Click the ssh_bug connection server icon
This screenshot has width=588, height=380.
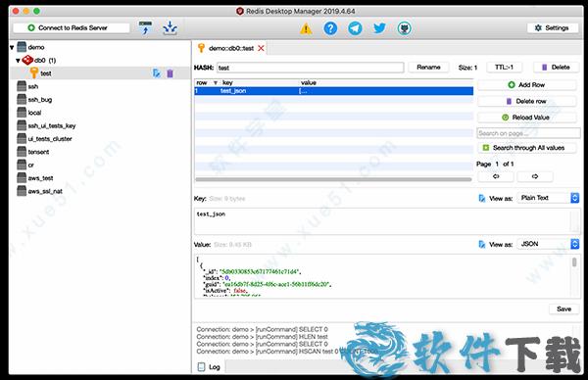(22, 99)
